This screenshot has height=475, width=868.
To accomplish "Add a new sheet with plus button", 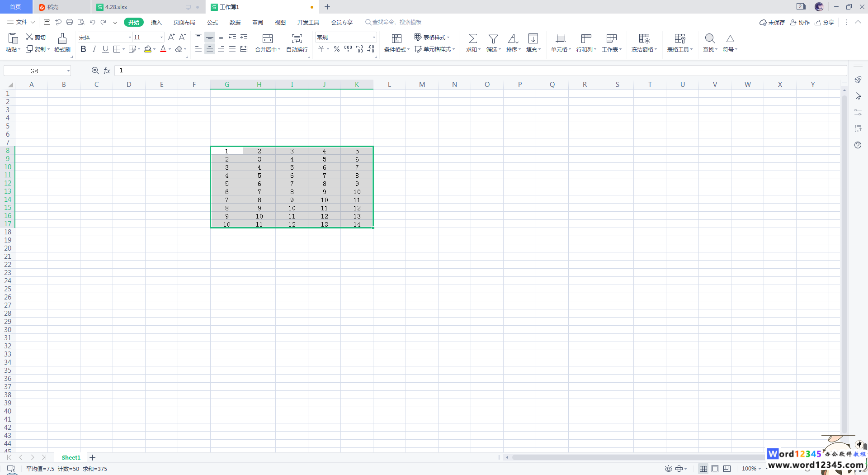I will click(x=92, y=457).
